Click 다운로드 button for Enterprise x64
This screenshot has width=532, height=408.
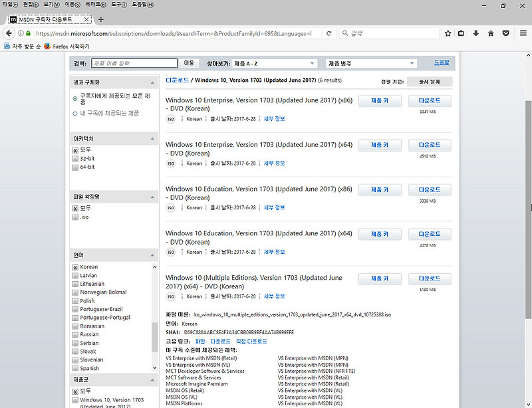click(430, 145)
